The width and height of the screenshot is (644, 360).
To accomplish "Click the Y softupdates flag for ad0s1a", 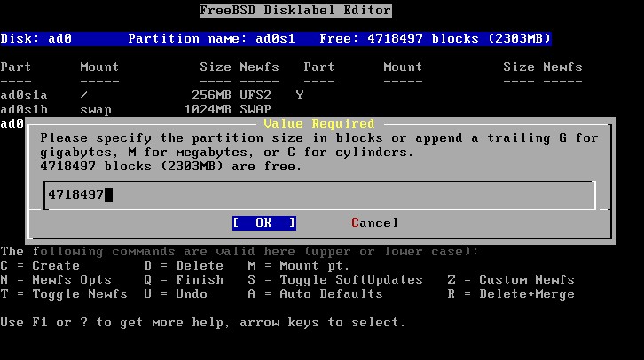I will tap(300, 95).
